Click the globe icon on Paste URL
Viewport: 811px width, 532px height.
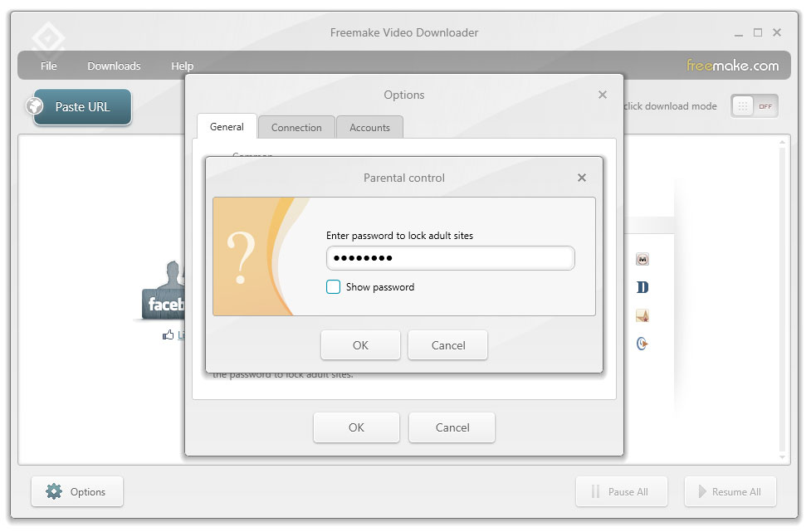[x=35, y=106]
